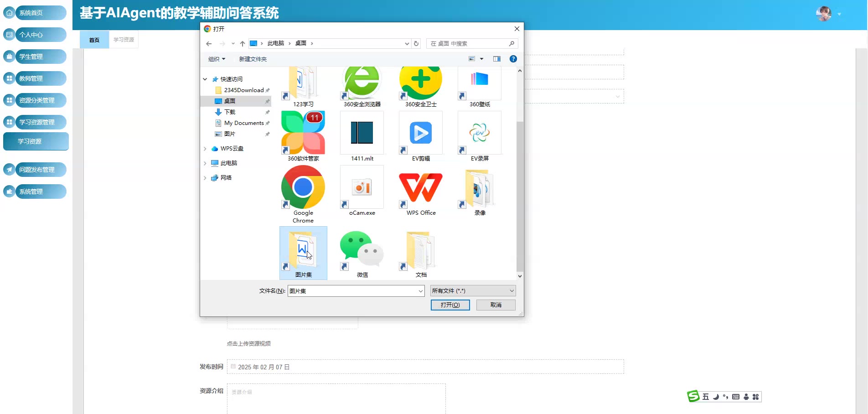Open the 文件名 history dropdown arrow

(421, 291)
